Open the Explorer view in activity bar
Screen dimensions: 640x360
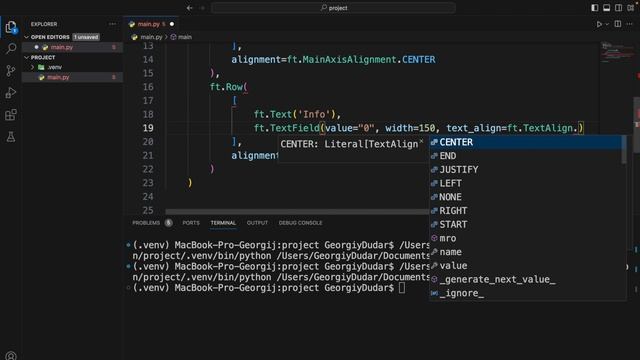(11, 27)
